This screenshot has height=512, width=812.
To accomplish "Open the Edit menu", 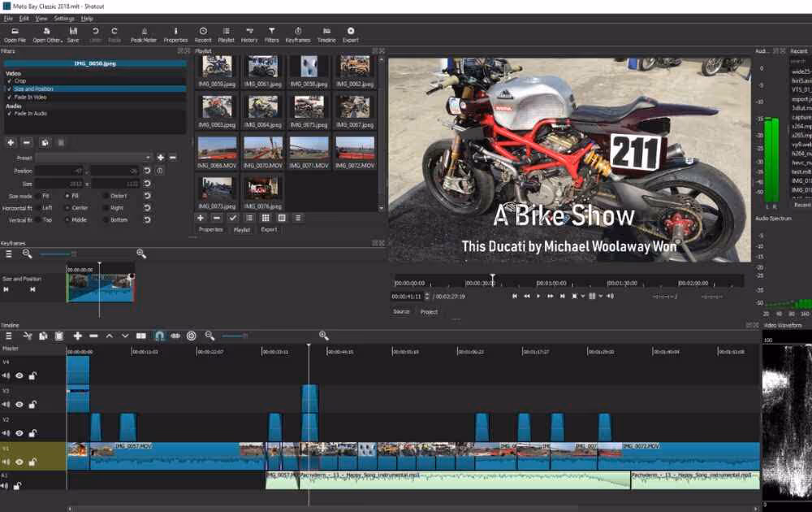I will point(24,19).
